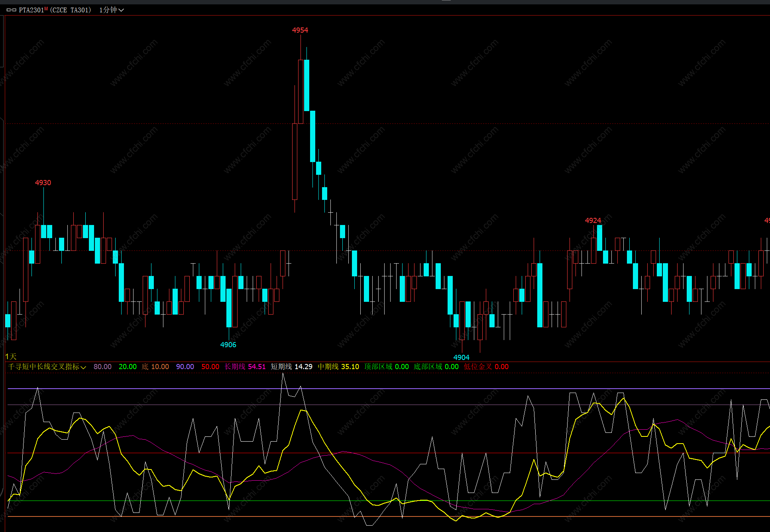Click the chain link icon beside PTA2301
Viewport: 770px width, 532px height.
click(x=11, y=10)
